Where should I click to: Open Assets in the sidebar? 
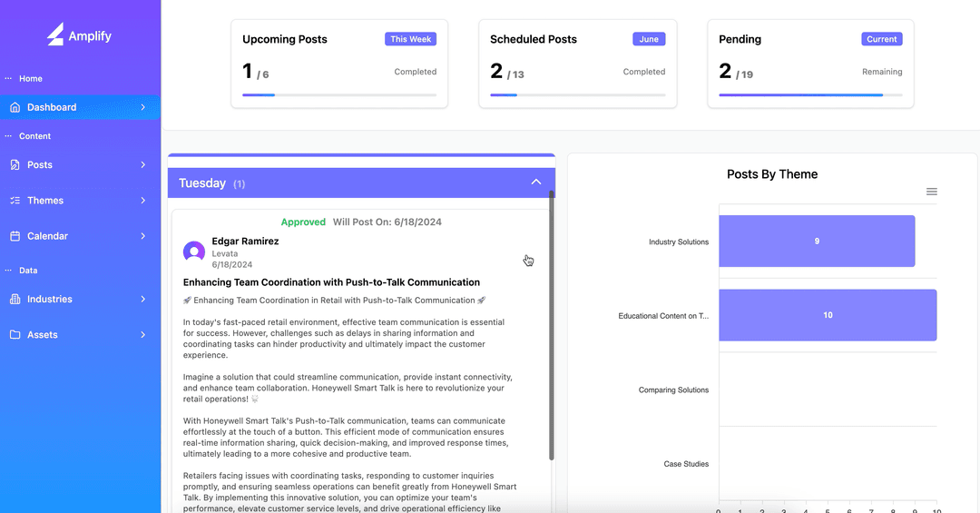pyautogui.click(x=80, y=335)
